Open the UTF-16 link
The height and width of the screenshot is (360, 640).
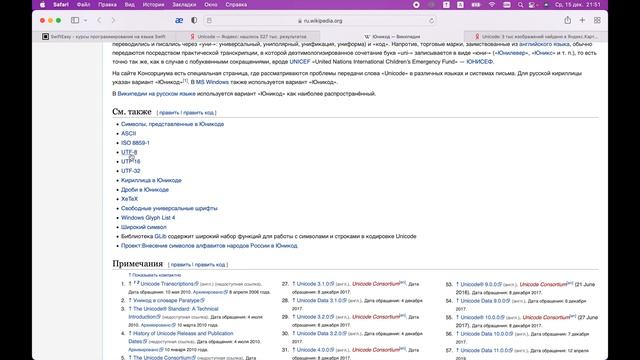point(131,162)
